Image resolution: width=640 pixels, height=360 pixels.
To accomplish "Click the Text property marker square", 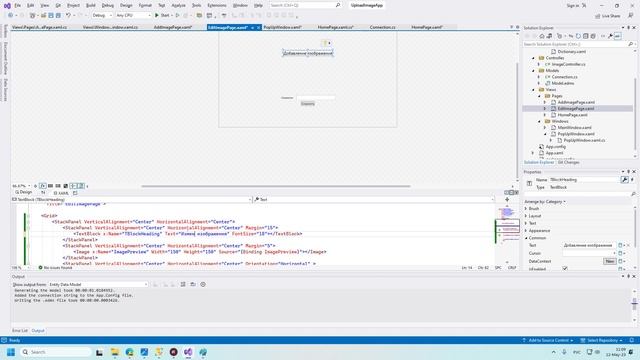I will click(x=620, y=245).
